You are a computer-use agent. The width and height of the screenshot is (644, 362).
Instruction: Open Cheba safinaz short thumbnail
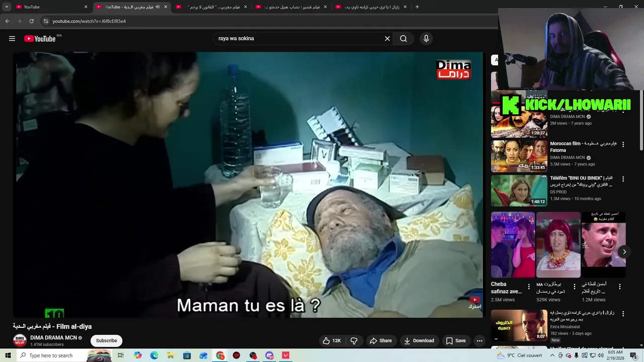point(513,245)
